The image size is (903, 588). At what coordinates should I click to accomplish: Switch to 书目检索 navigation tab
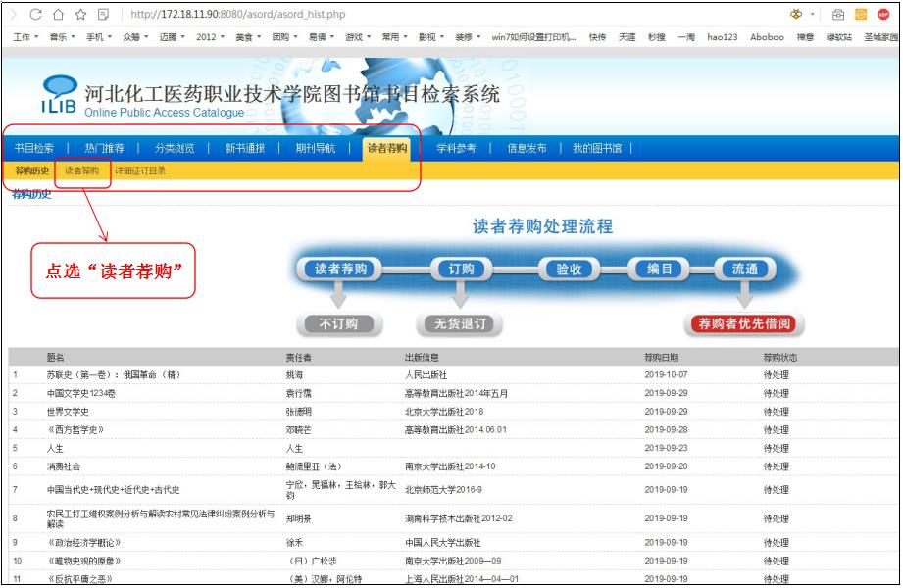coord(34,149)
